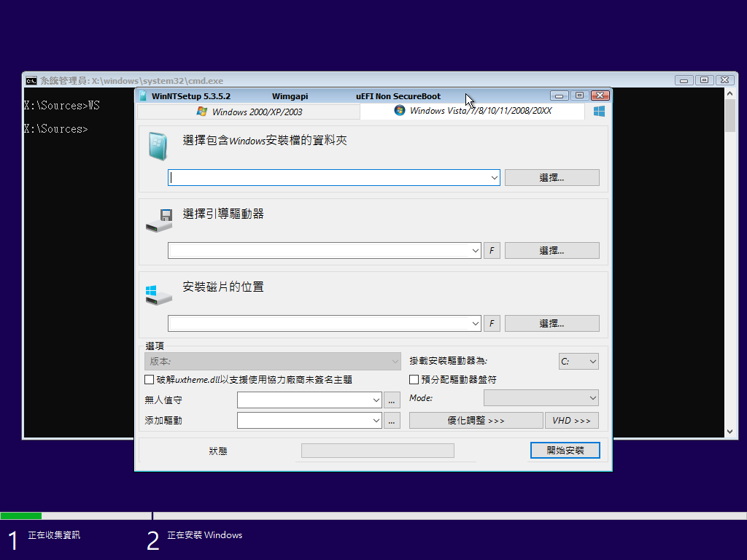This screenshot has width=747, height=560.
Task: Maximize the WinNTSetup window
Action: [579, 96]
